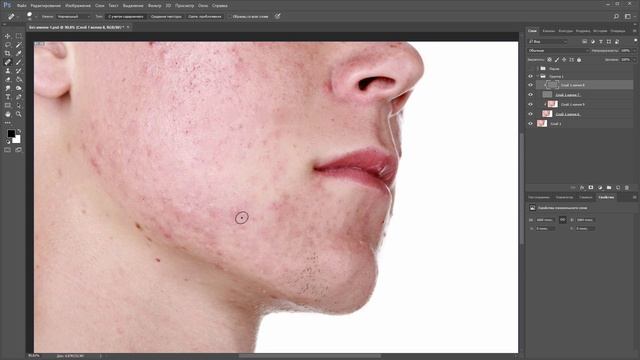Select the History Brush tool

pyautogui.click(x=18, y=71)
